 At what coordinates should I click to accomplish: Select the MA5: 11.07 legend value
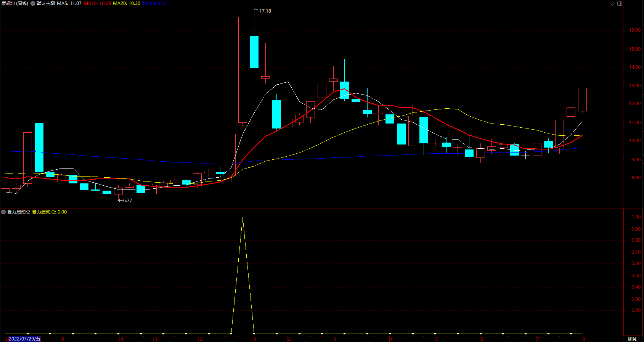click(69, 3)
